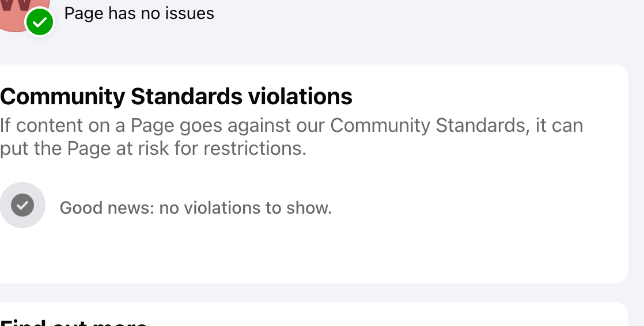This screenshot has height=326, width=644.
Task: Click "Community Standards" inside the gray description text
Action: [x=427, y=126]
